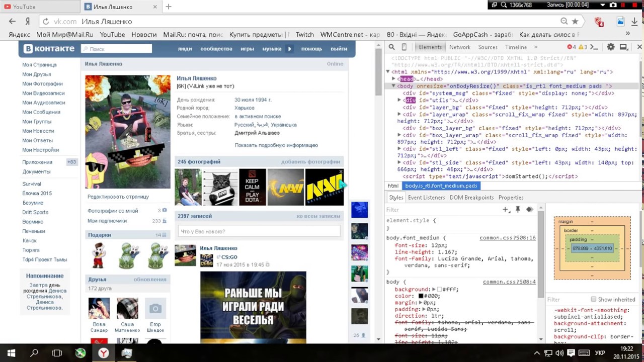Viewport: 644px width, 362px height.
Task: Click the Styles Filter input field
Action: (x=443, y=210)
